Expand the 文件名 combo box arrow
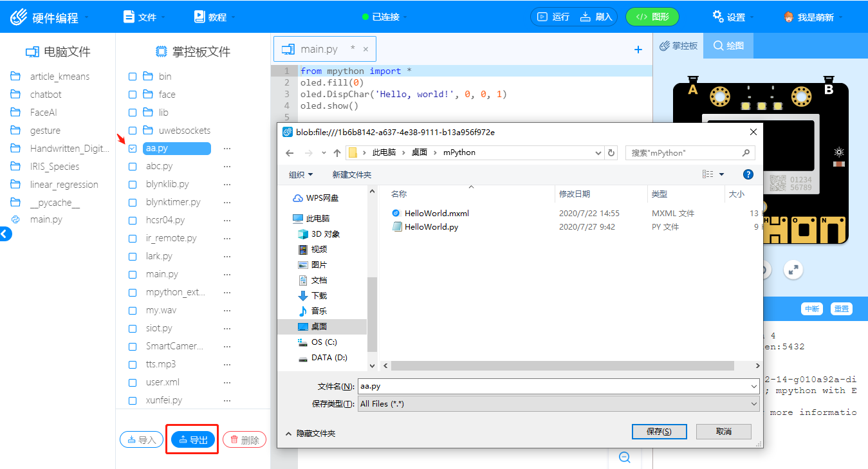The image size is (868, 469). point(754,387)
